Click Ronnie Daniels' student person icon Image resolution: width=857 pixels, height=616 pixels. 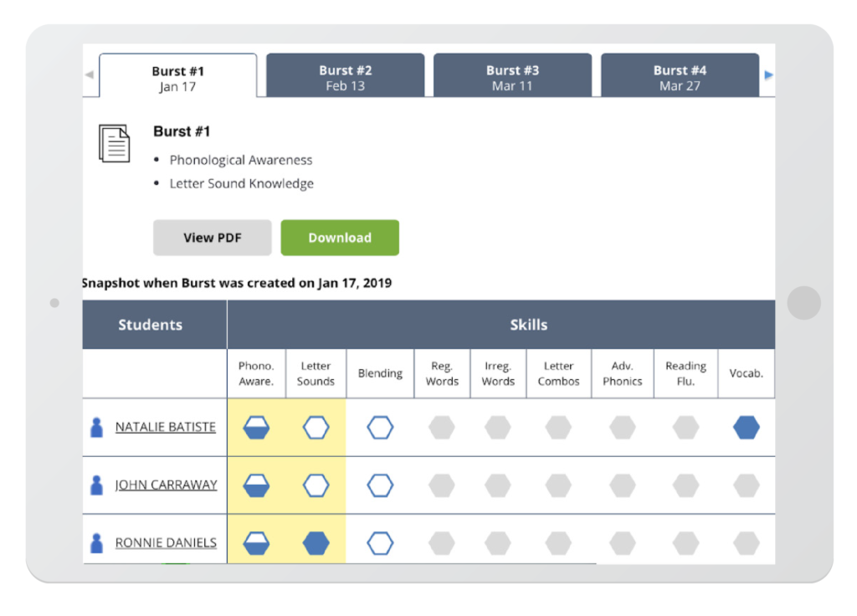tap(97, 542)
